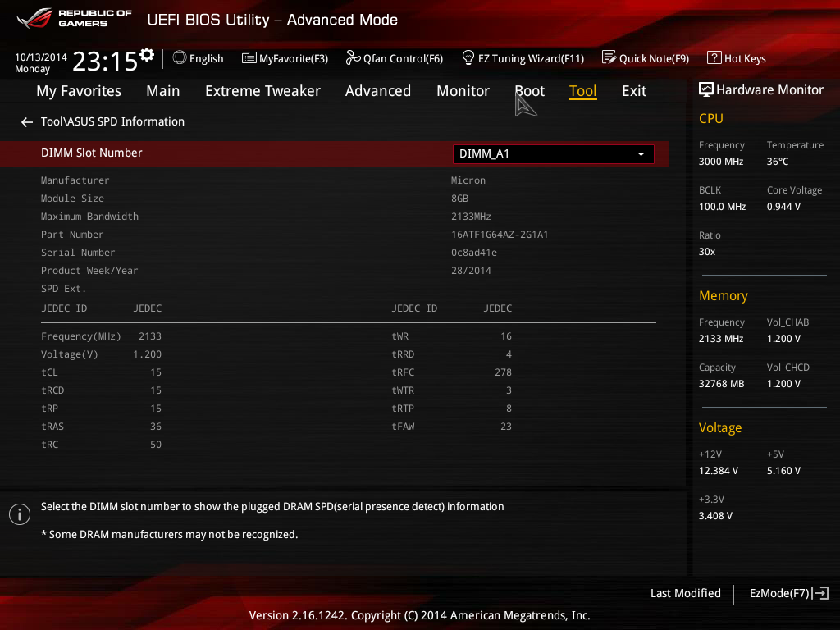Open the DIMM Slot Number dropdown

(554, 153)
